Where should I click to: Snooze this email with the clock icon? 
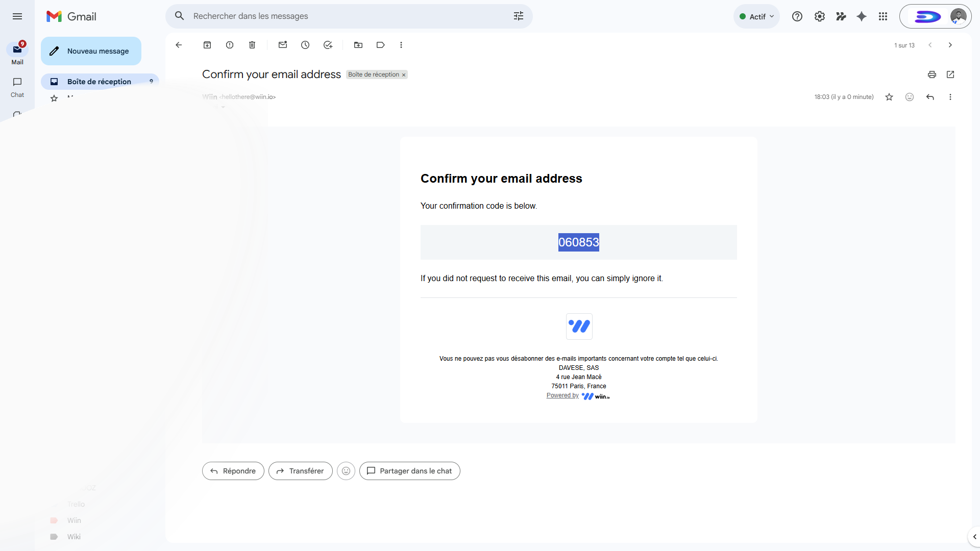click(305, 45)
